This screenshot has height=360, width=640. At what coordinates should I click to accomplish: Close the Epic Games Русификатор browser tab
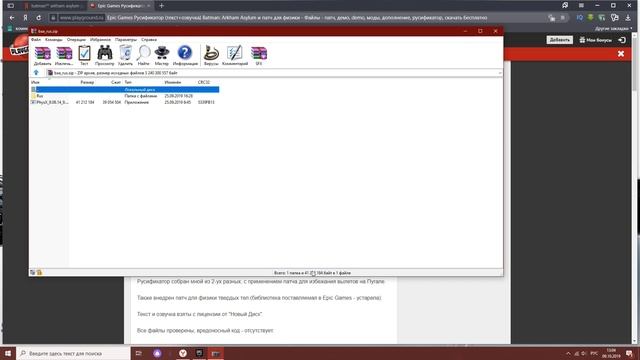[x=149, y=6]
